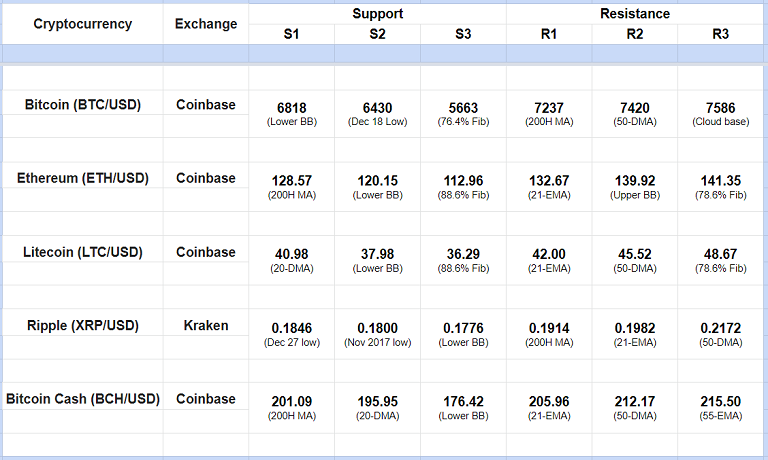Screen dimensions: 768x460
Task: Select Ripple S1 value 0.1846
Action: (291, 328)
